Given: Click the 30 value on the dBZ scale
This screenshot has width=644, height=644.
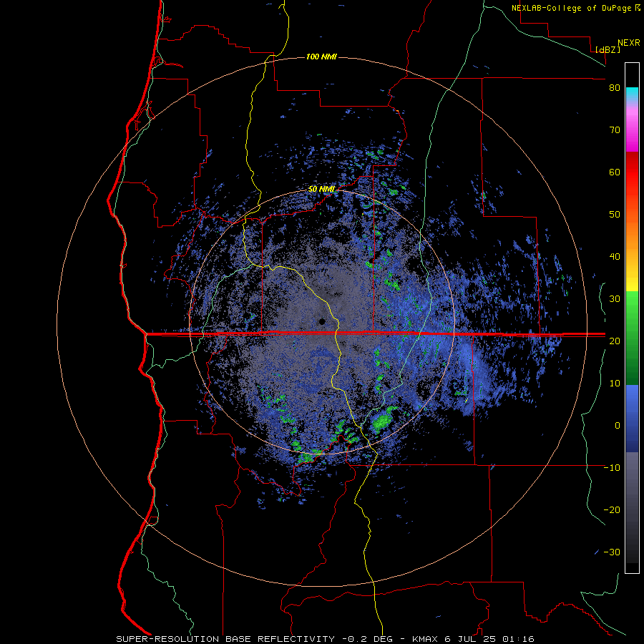Looking at the screenshot, I should [615, 299].
